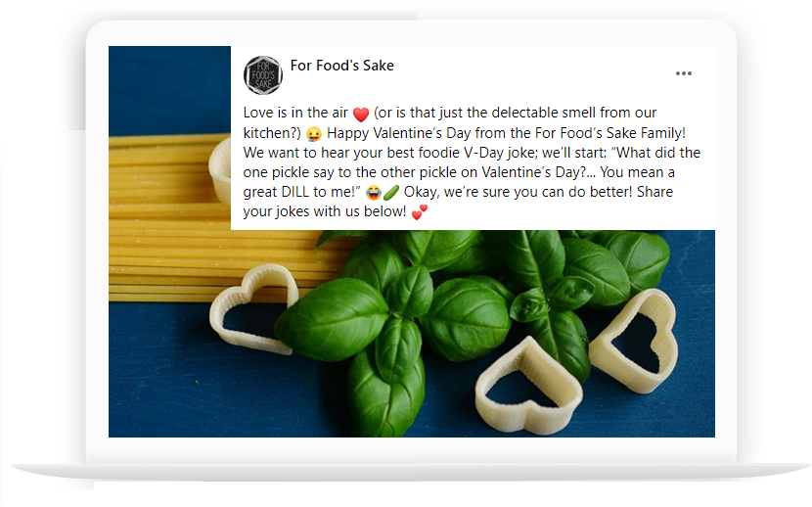The image size is (812, 507).
Task: Click the tongue-out face emoji
Action: point(314,134)
